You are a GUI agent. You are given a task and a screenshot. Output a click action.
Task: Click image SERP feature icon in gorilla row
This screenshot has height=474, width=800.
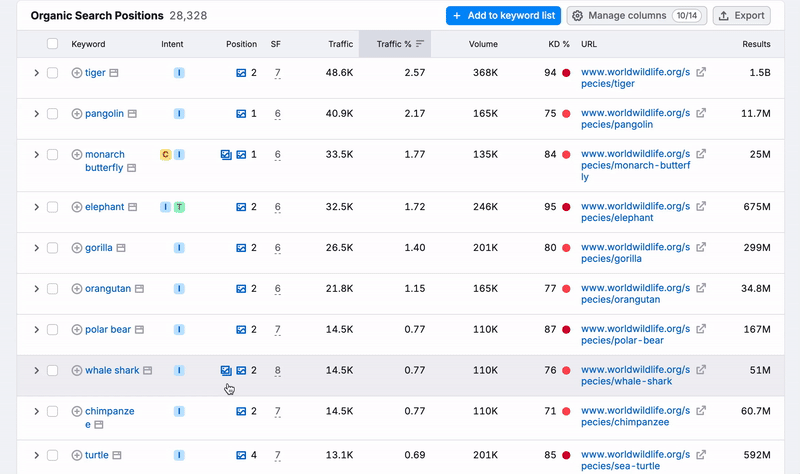tap(241, 248)
